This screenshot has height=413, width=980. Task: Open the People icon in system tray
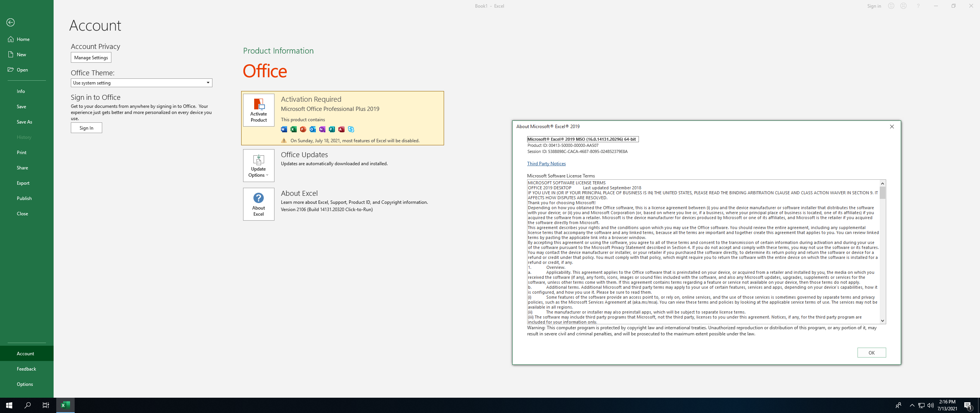click(x=898, y=405)
